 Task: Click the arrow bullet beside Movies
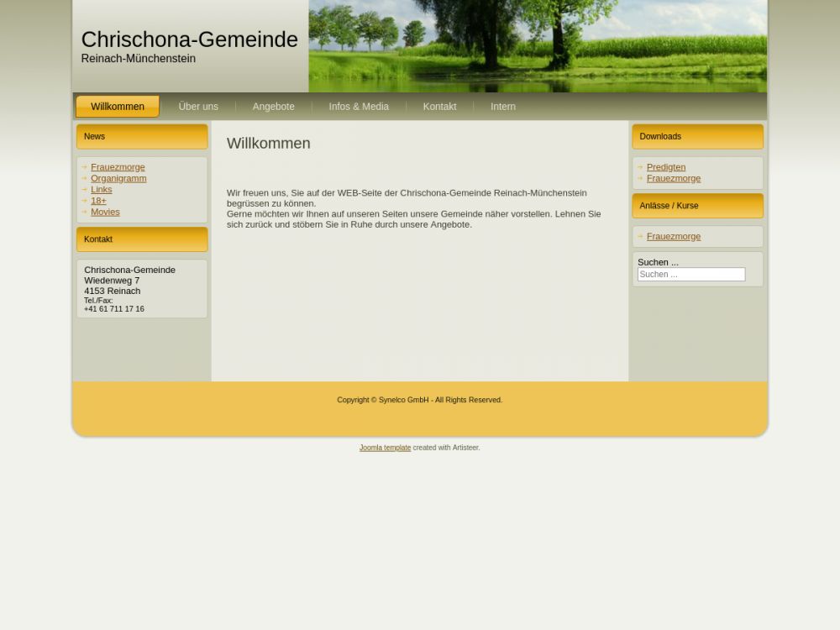(85, 212)
